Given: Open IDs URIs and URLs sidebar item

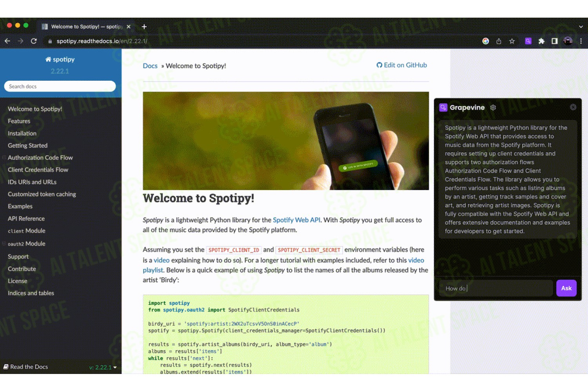Looking at the screenshot, I should click(32, 182).
